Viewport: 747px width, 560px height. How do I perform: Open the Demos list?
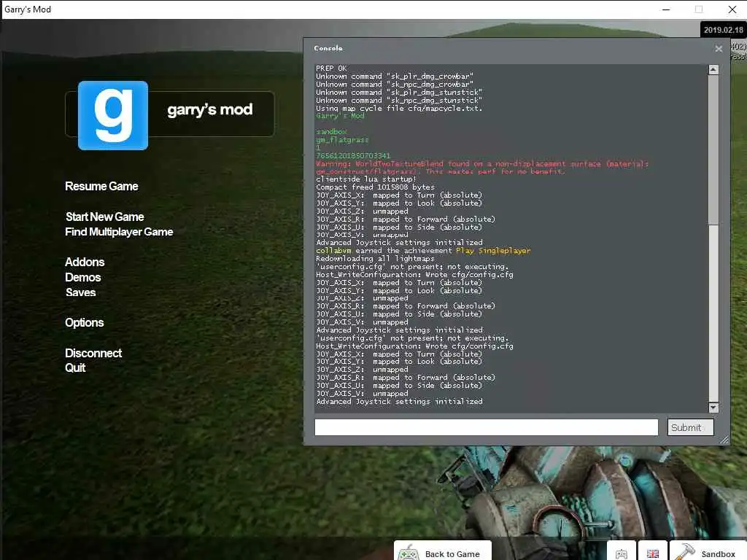tap(83, 277)
